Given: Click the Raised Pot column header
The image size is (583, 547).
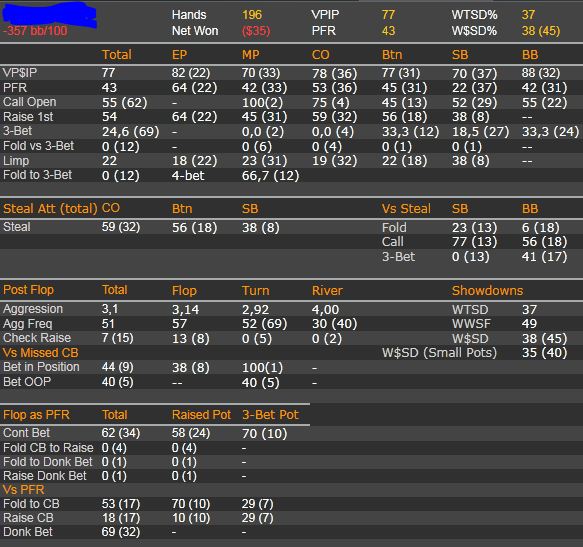Looking at the screenshot, I should (x=201, y=415).
